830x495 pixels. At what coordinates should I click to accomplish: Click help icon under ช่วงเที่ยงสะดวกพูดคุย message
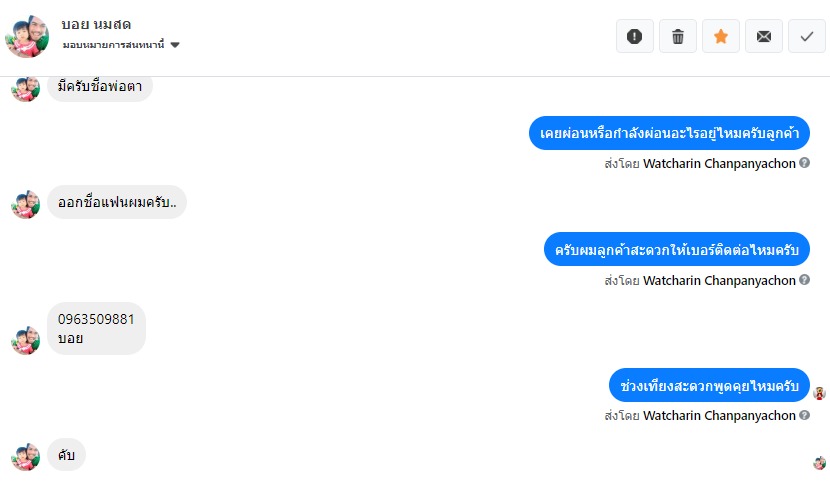click(804, 415)
